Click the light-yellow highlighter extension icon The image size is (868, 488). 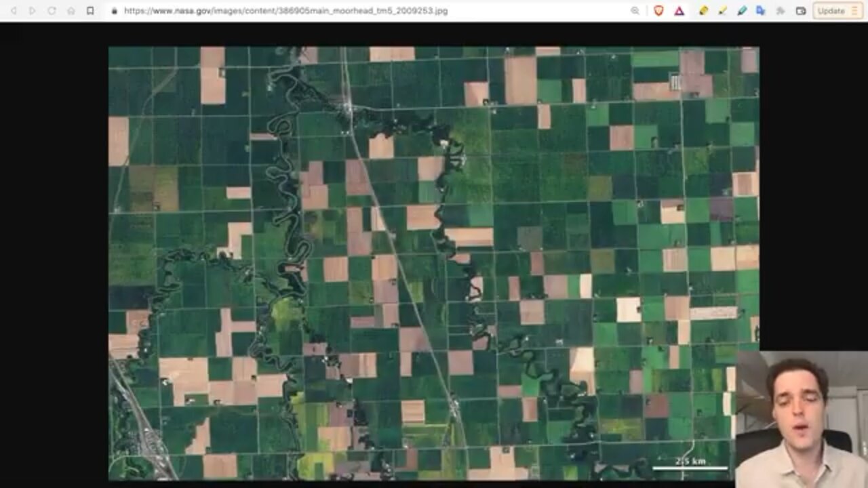[722, 11]
